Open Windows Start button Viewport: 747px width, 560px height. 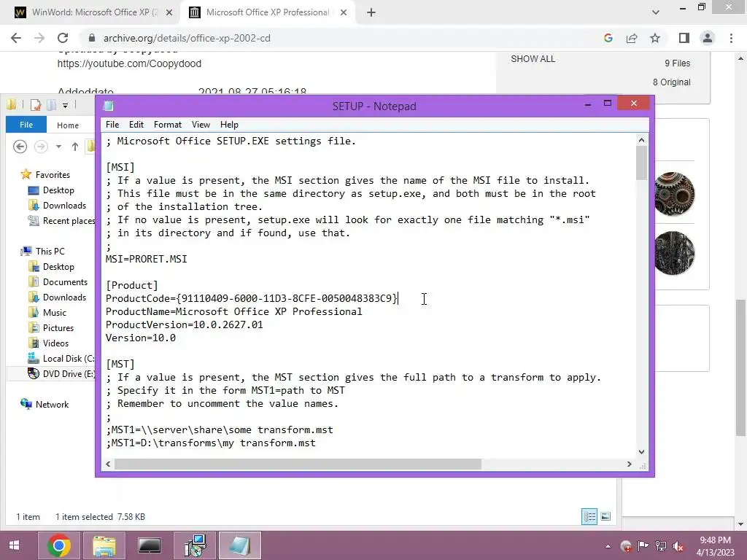click(x=15, y=545)
